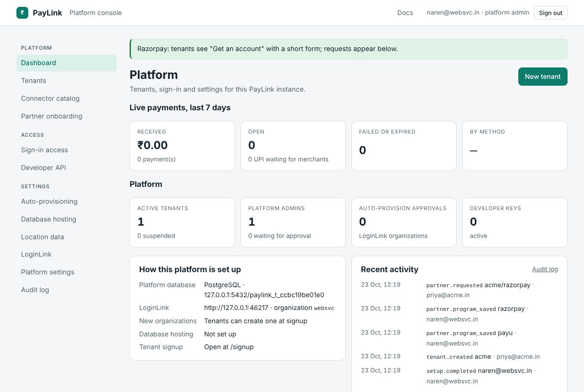
Task: Open Location data page
Action: point(67,237)
